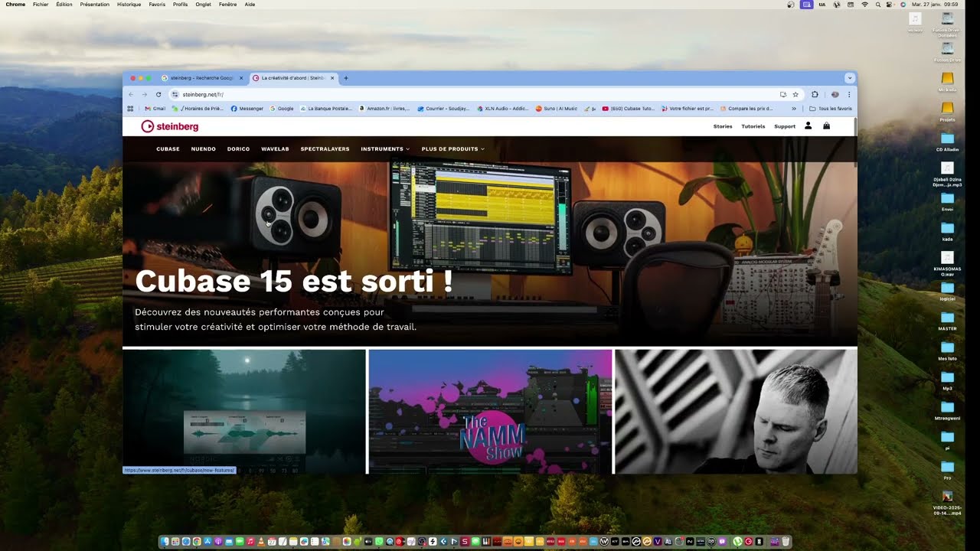Screen dimensions: 980x551
Task: Open the MASTER desktop folder
Action: coord(947,321)
